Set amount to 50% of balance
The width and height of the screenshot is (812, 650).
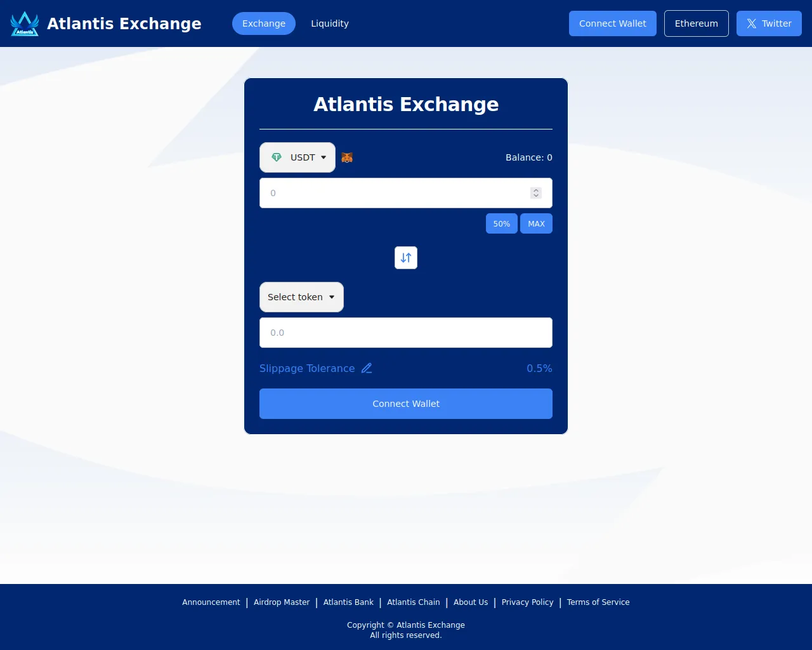pyautogui.click(x=502, y=223)
